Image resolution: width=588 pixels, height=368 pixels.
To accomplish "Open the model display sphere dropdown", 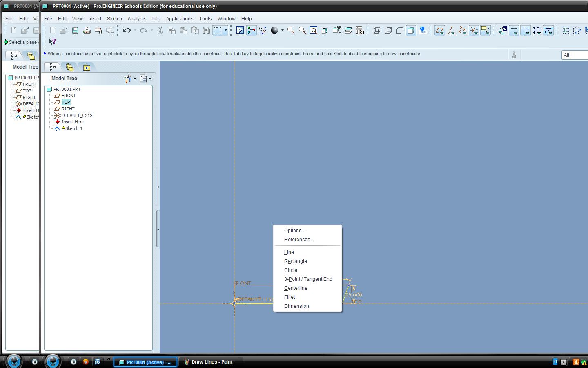I will click(x=282, y=30).
